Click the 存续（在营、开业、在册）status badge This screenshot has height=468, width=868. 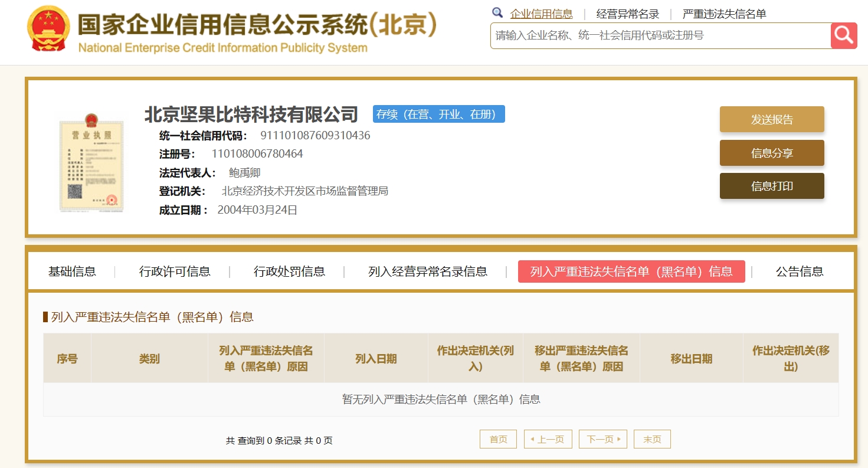tap(439, 114)
